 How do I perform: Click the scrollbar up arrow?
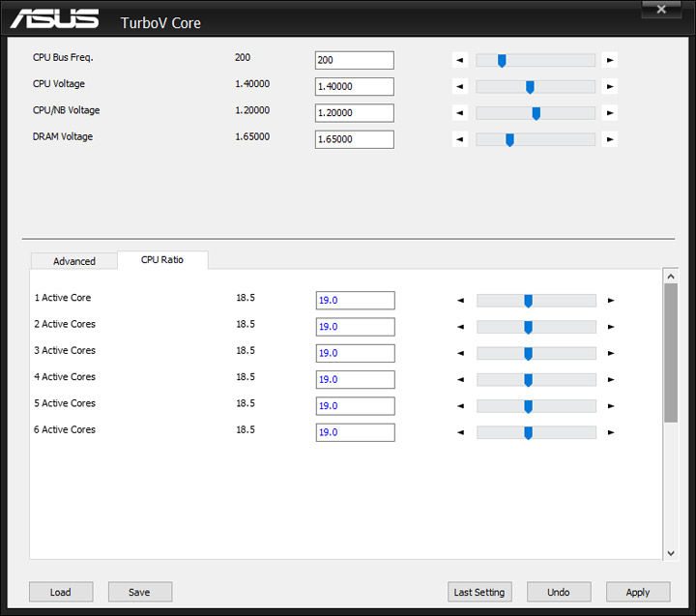[x=671, y=277]
